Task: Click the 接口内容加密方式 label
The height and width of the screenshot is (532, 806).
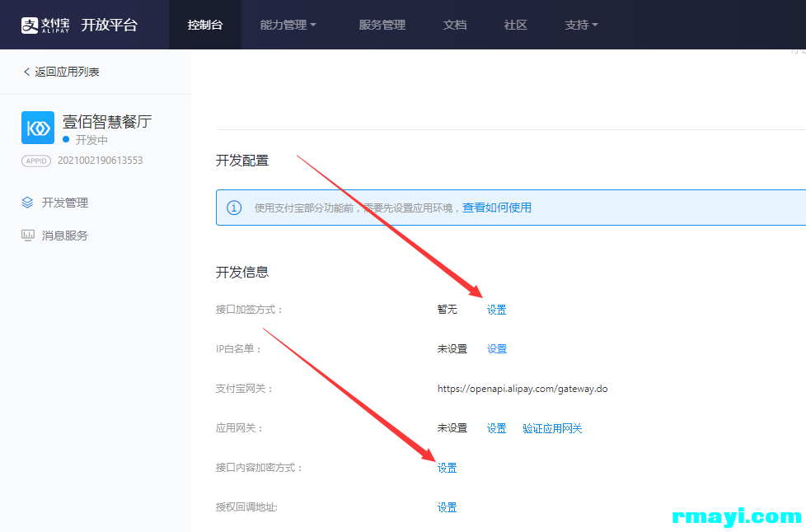Action: pos(259,468)
